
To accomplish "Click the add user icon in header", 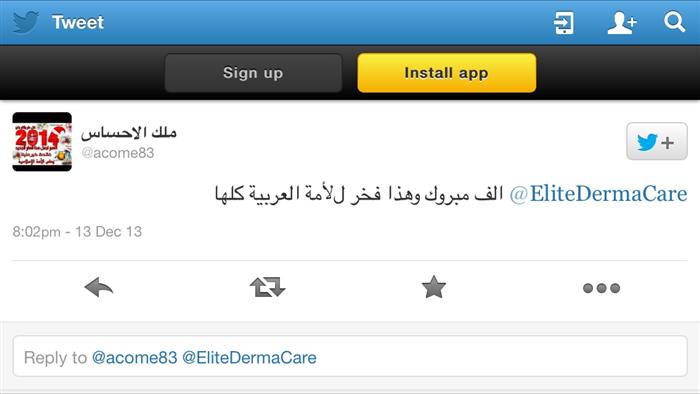I will [x=621, y=22].
